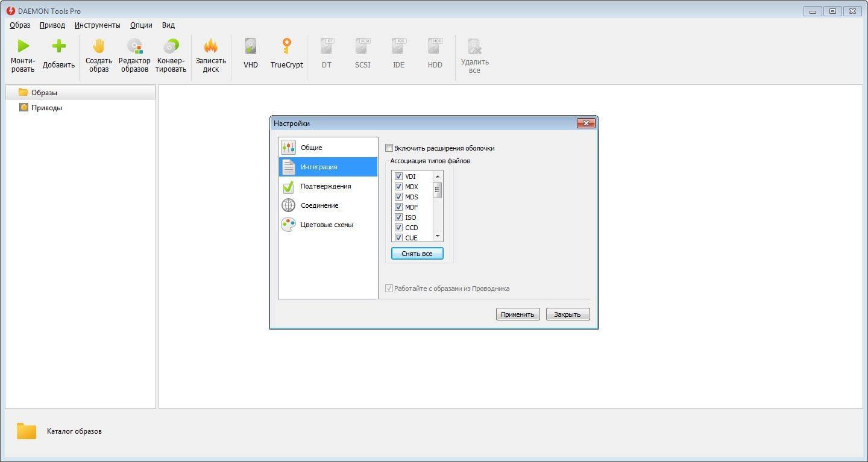The width and height of the screenshot is (868, 462).
Task: Click the Mount (Монтировать) toolbar icon
Action: 23,46
